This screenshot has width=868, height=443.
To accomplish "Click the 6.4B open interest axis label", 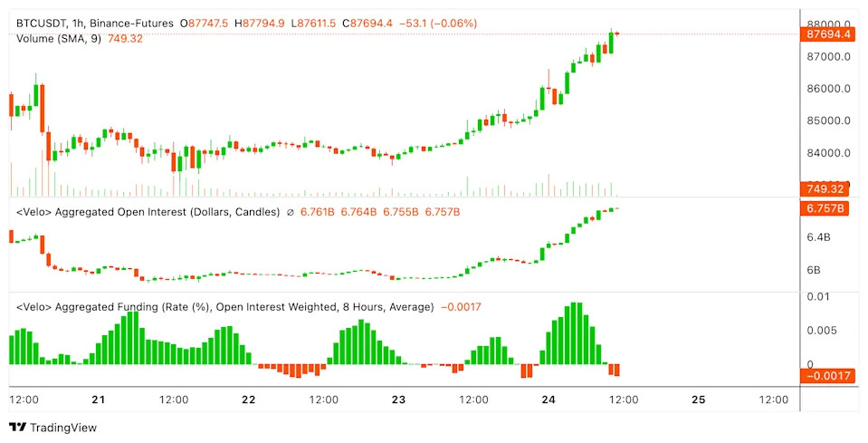I will (818, 237).
